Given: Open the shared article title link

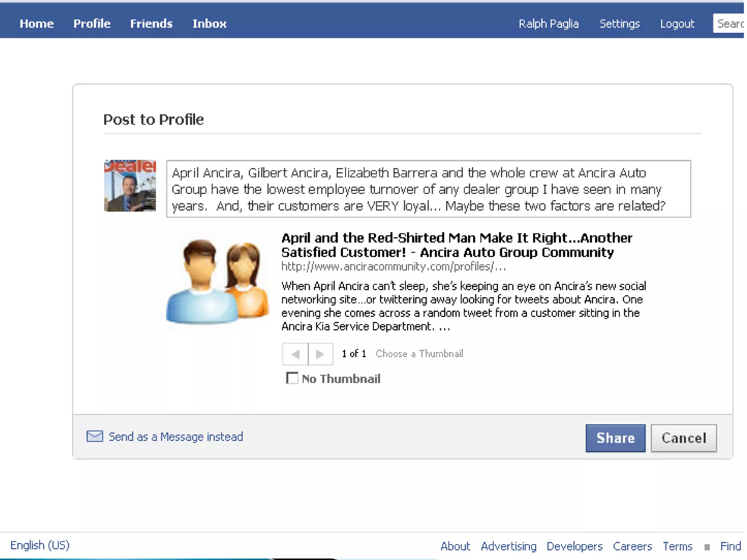Looking at the screenshot, I should [457, 245].
